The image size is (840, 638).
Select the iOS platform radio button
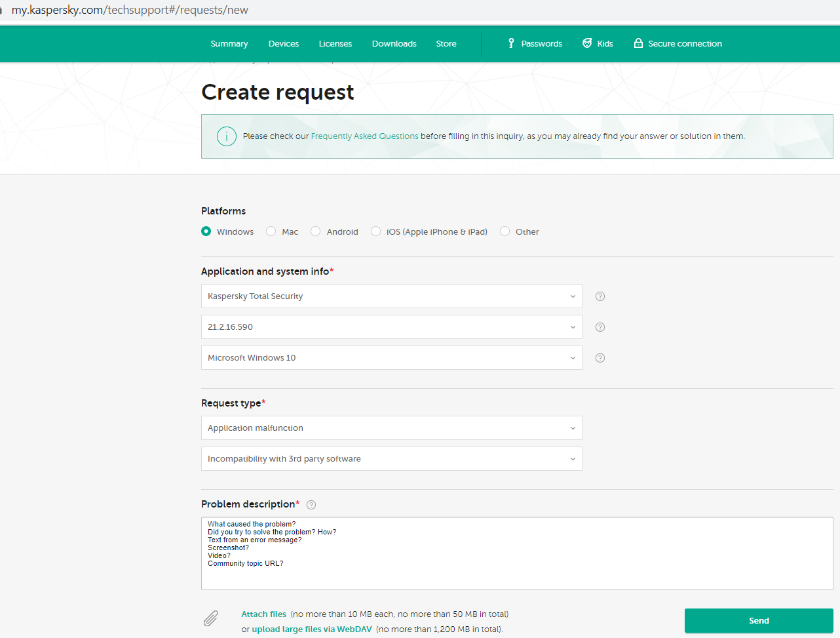click(376, 231)
